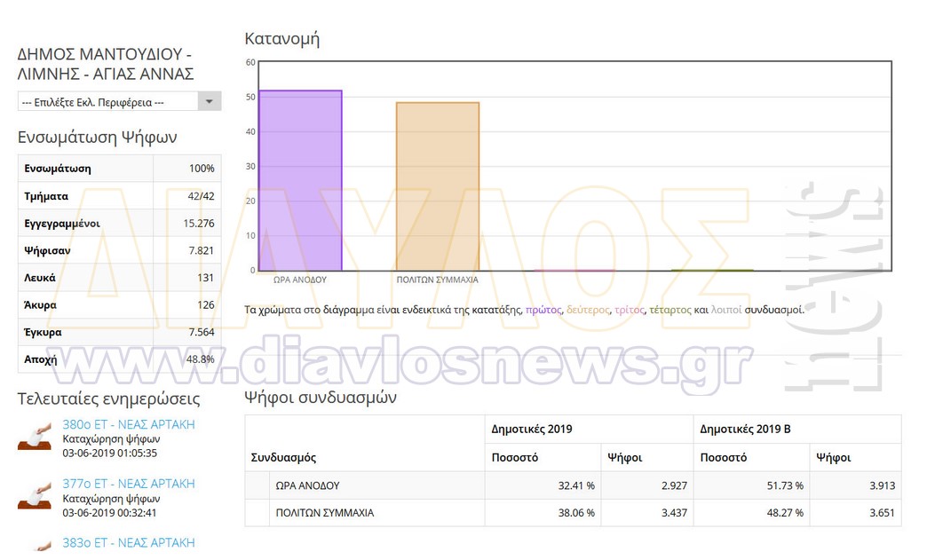Click the orange δεύτερος legend word
The height and width of the screenshot is (560, 927).
[x=588, y=310]
